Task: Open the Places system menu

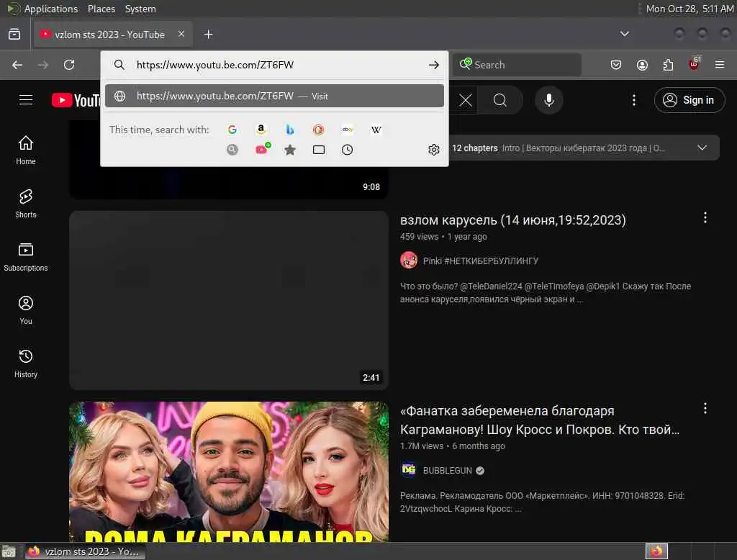Action: coord(101,9)
